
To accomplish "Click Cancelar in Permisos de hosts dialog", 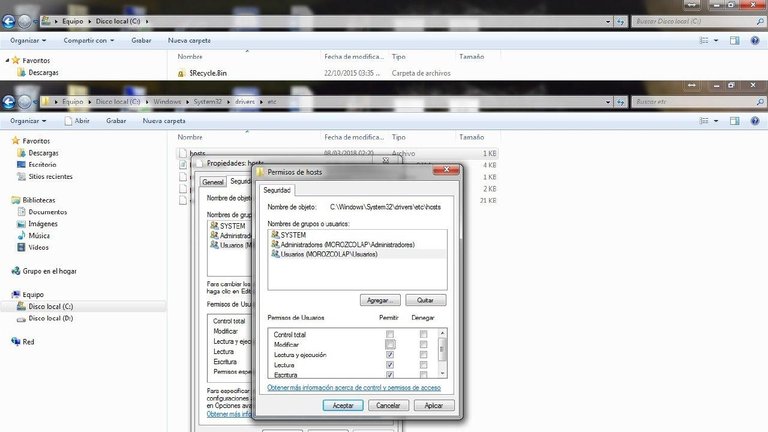I will 388,406.
